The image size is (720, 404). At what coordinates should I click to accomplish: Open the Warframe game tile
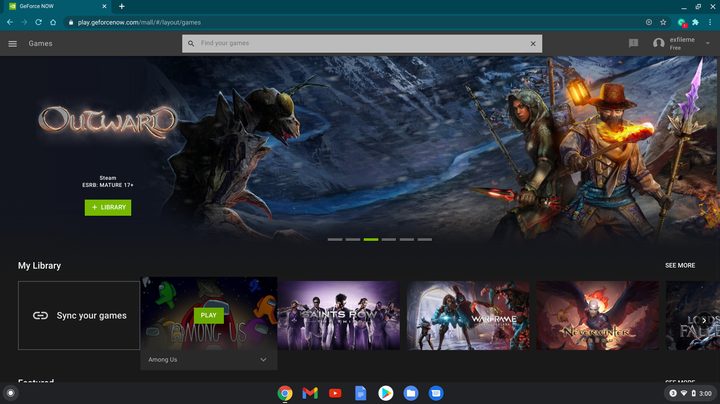[468, 315]
